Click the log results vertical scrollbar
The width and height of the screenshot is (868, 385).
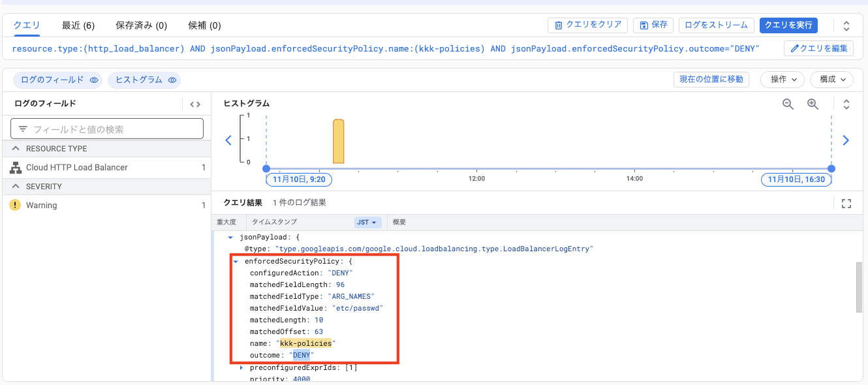click(860, 287)
